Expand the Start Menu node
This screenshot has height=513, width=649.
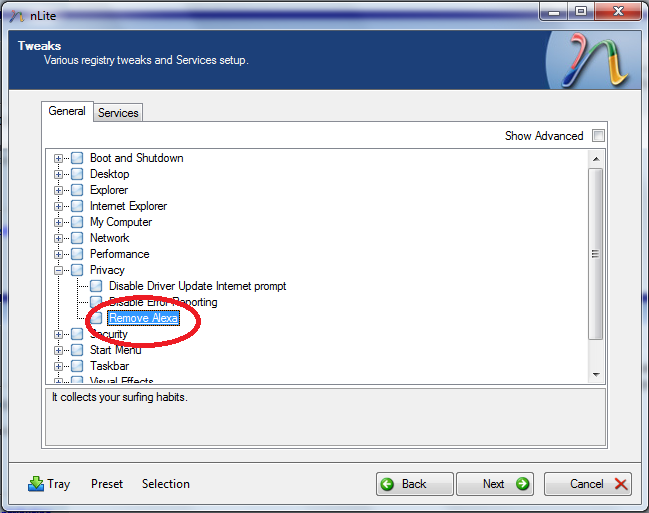[x=58, y=350]
